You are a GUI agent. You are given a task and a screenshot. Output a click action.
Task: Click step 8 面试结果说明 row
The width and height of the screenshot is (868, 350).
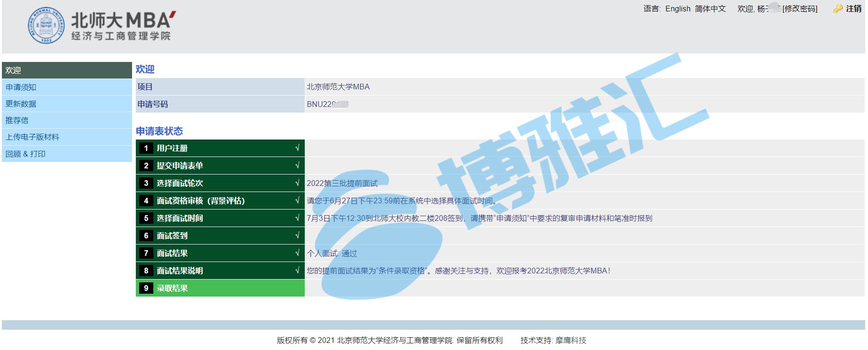click(220, 271)
